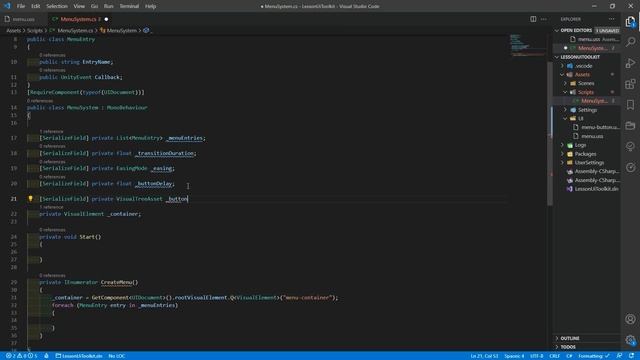Click the No LOC status bar item
The width and height of the screenshot is (640, 360).
117,356
